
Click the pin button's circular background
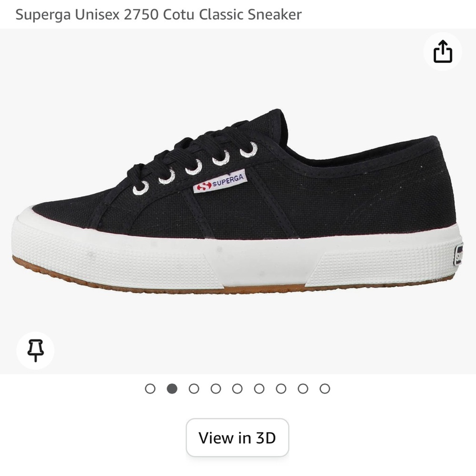[35, 350]
